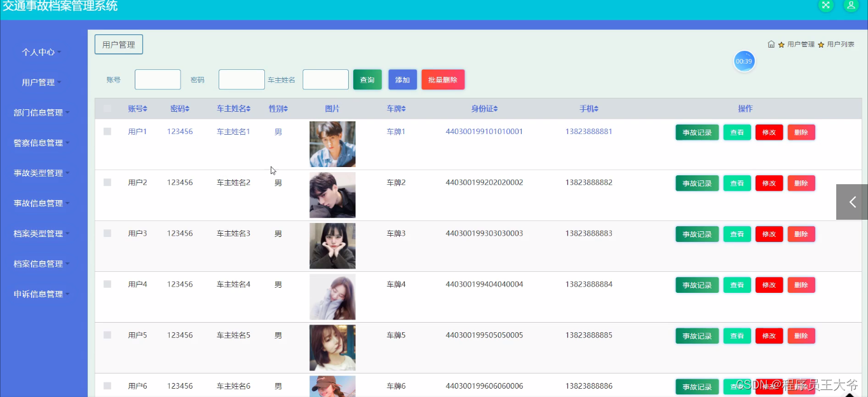
Task: Click 用户1's profile photo thumbnail
Action: click(x=332, y=144)
